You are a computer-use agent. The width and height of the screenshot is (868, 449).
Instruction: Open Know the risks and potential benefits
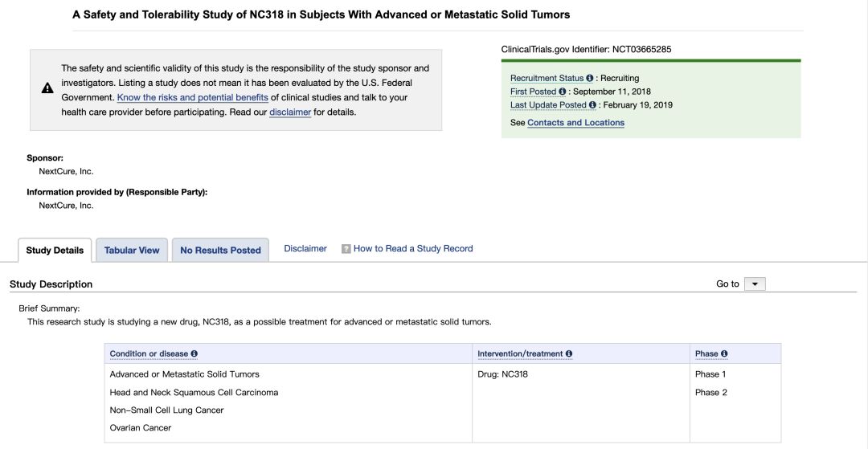point(193,98)
